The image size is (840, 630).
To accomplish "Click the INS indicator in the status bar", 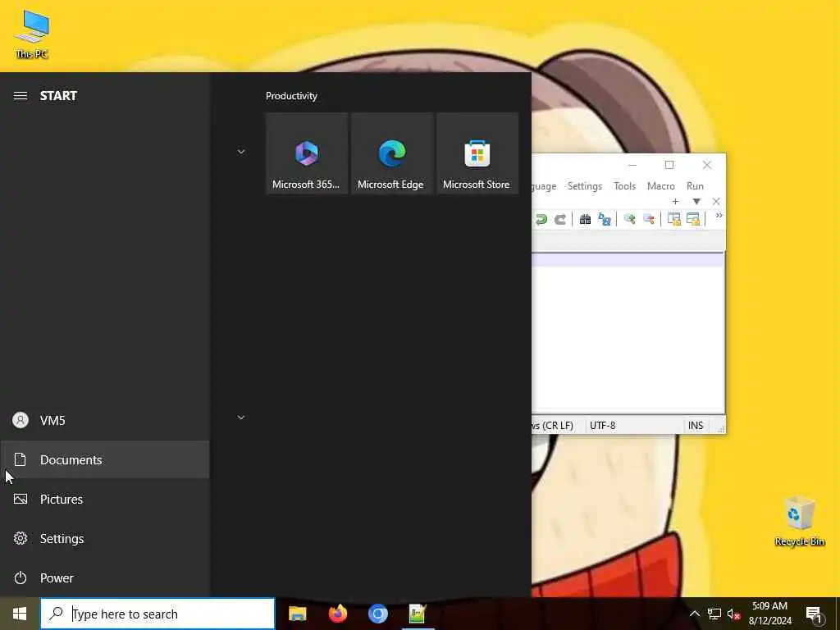I will [696, 426].
